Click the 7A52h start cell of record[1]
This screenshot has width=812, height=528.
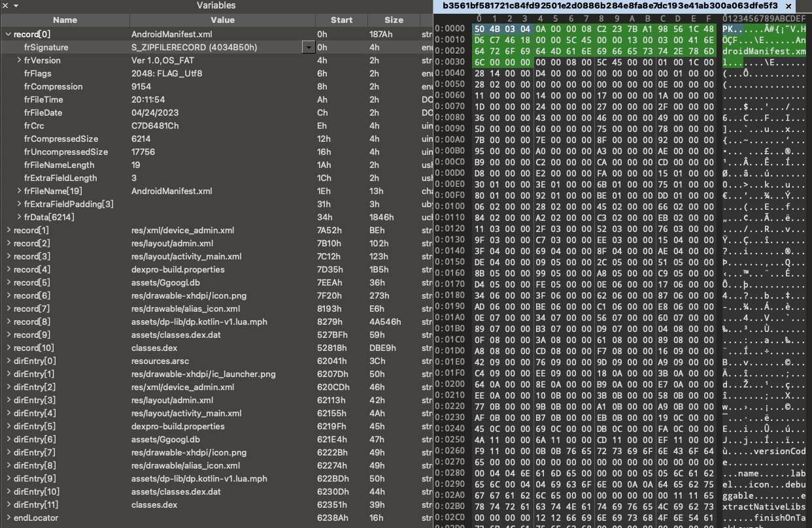point(328,230)
